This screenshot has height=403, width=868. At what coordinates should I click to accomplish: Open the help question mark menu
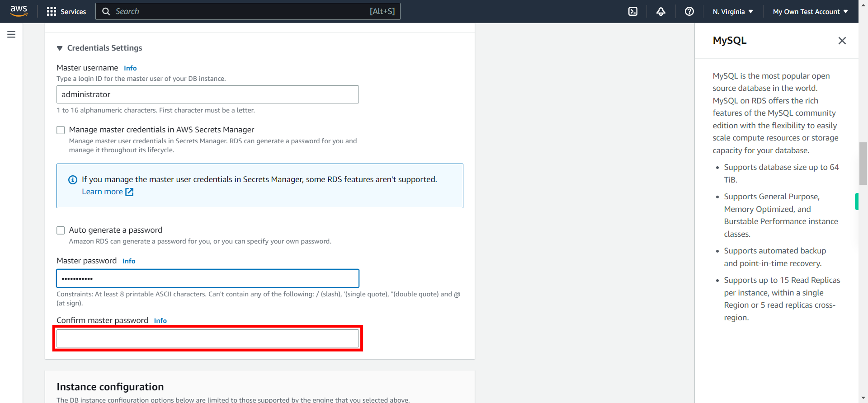(x=689, y=11)
